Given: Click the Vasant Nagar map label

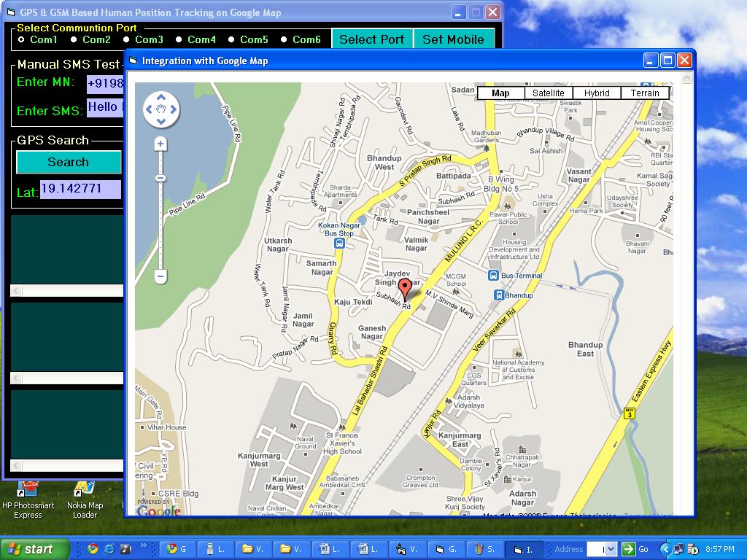Looking at the screenshot, I should 578,175.
